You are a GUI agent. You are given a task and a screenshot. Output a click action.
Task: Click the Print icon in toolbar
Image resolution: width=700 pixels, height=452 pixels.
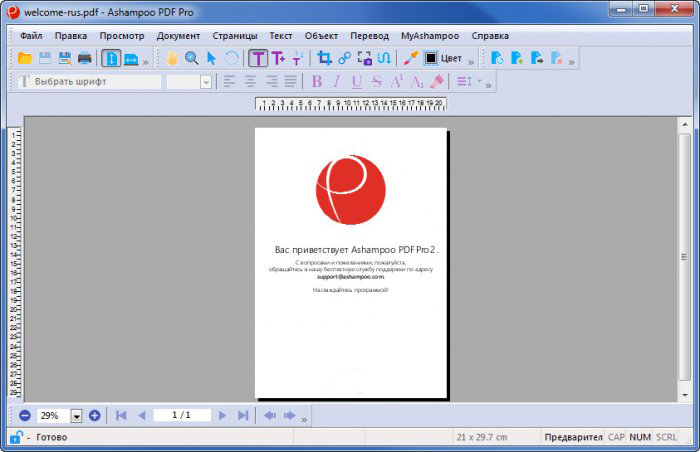[85, 59]
